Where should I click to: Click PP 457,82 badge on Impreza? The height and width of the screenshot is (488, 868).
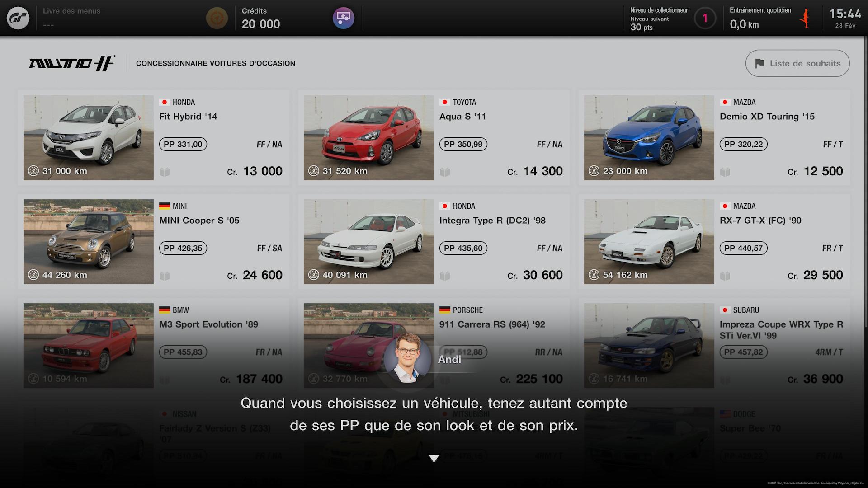click(x=744, y=352)
